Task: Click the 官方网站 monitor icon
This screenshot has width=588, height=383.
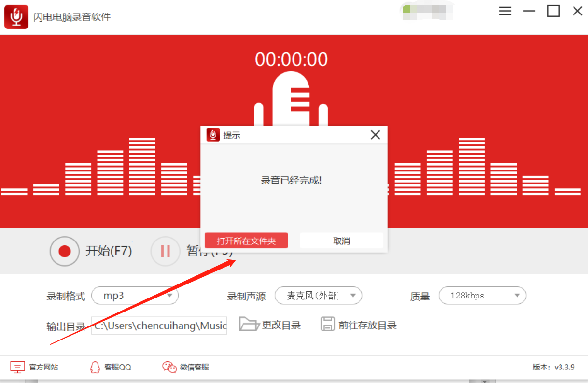Action: [17, 367]
